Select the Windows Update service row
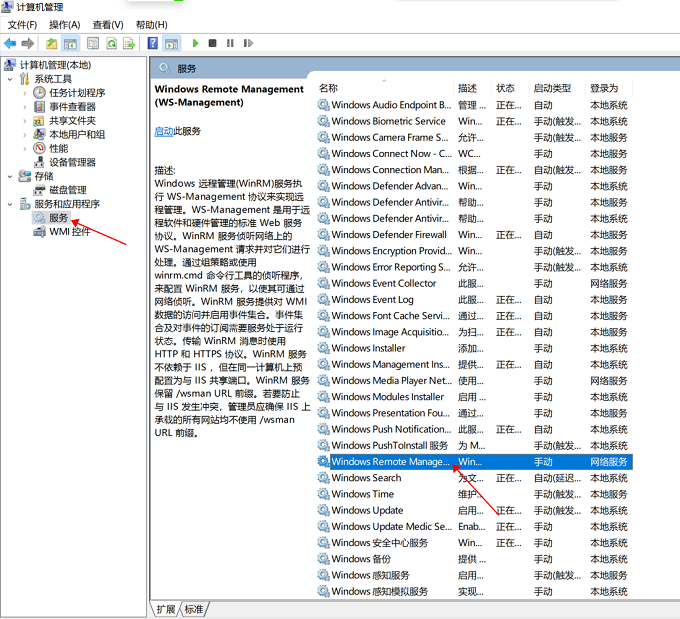 pyautogui.click(x=367, y=510)
